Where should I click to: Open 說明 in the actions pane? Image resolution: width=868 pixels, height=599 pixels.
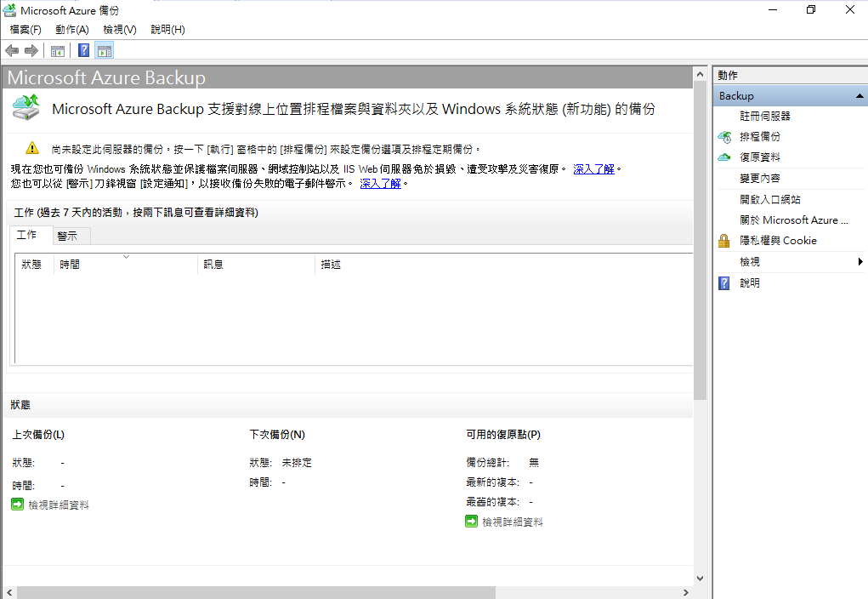750,283
